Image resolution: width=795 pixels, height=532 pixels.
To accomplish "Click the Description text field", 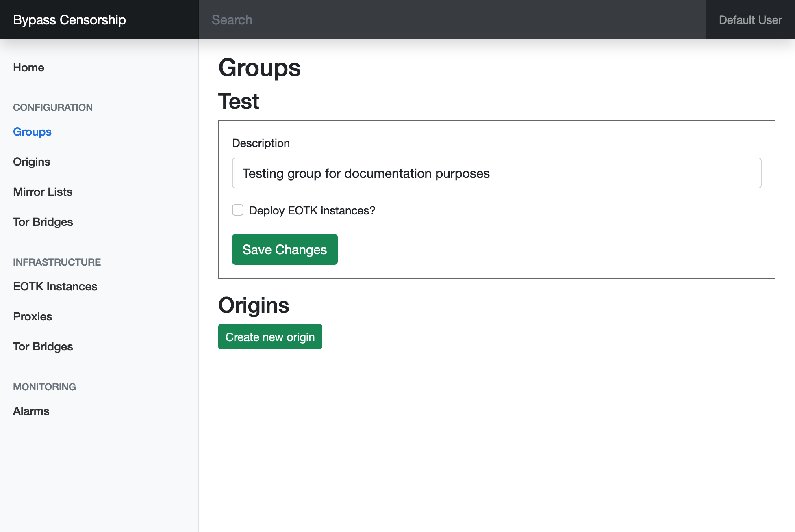I will [x=496, y=173].
